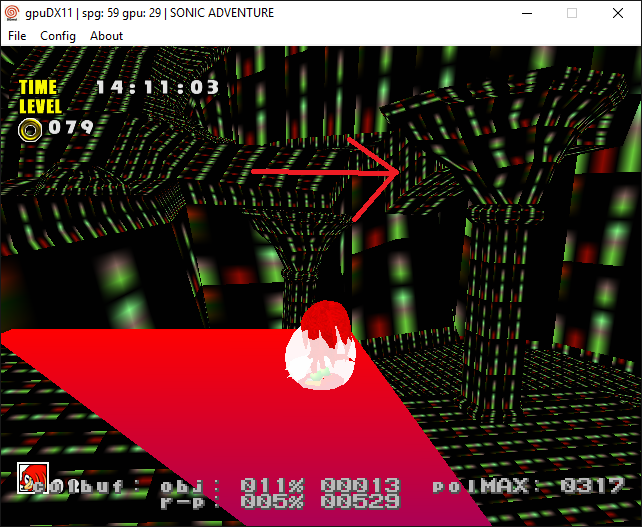
Task: Click the window title text SONIC ADVENTURE
Action: pyautogui.click(x=222, y=13)
